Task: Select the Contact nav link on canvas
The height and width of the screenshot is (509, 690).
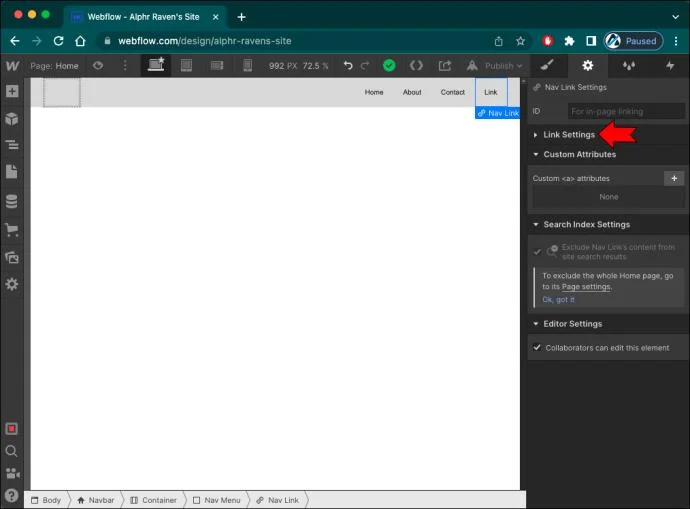Action: pyautogui.click(x=452, y=92)
